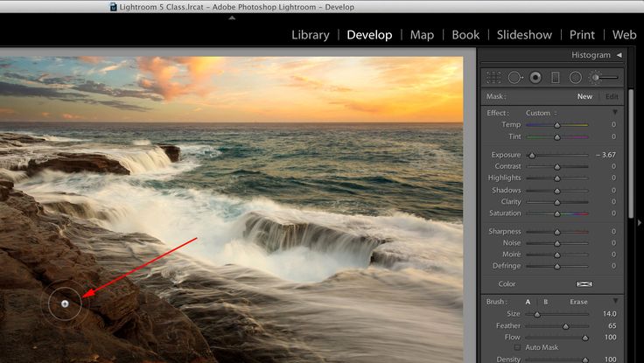Switch to the Library module
This screenshot has height=363, width=644.
point(310,35)
